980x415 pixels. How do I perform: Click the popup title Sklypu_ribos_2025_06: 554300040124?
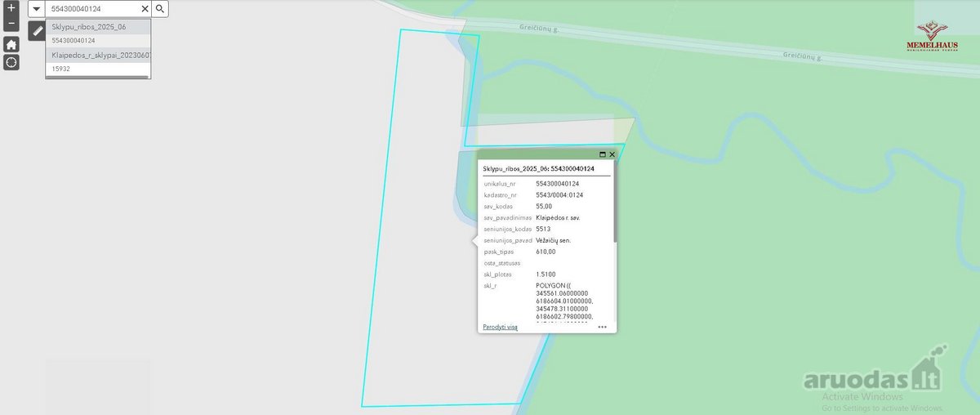click(539, 168)
